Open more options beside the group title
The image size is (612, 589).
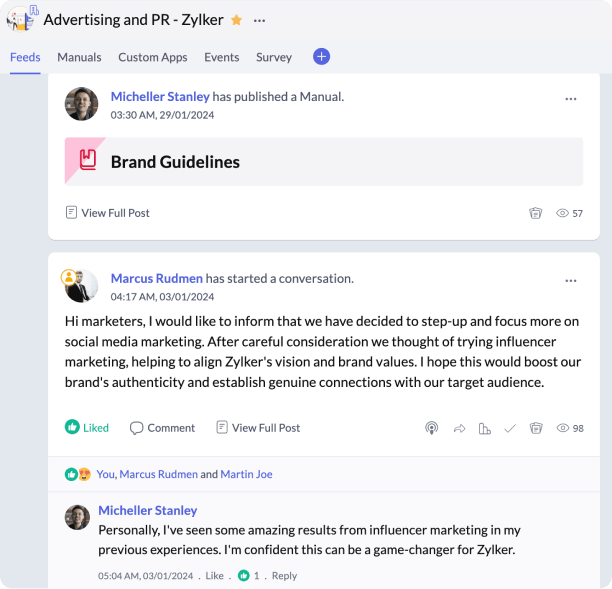click(260, 20)
